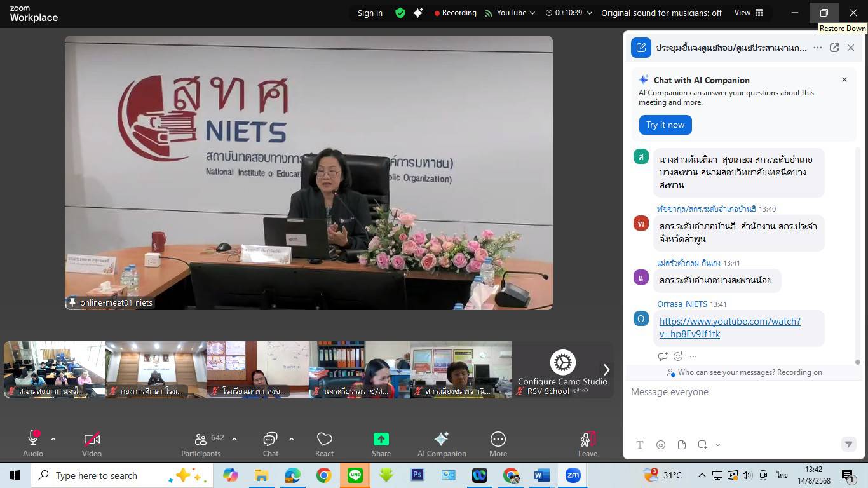Image resolution: width=868 pixels, height=488 pixels.
Task: Expand the audio options arrow
Action: [x=53, y=439]
